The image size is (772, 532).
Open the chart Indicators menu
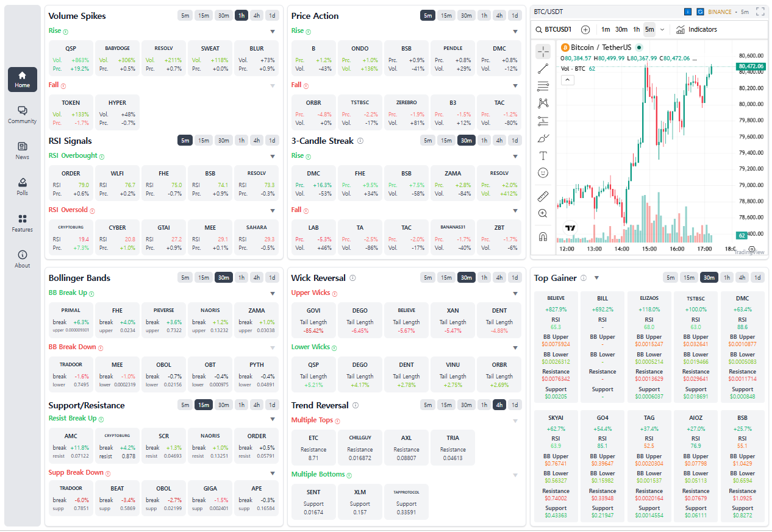696,29
